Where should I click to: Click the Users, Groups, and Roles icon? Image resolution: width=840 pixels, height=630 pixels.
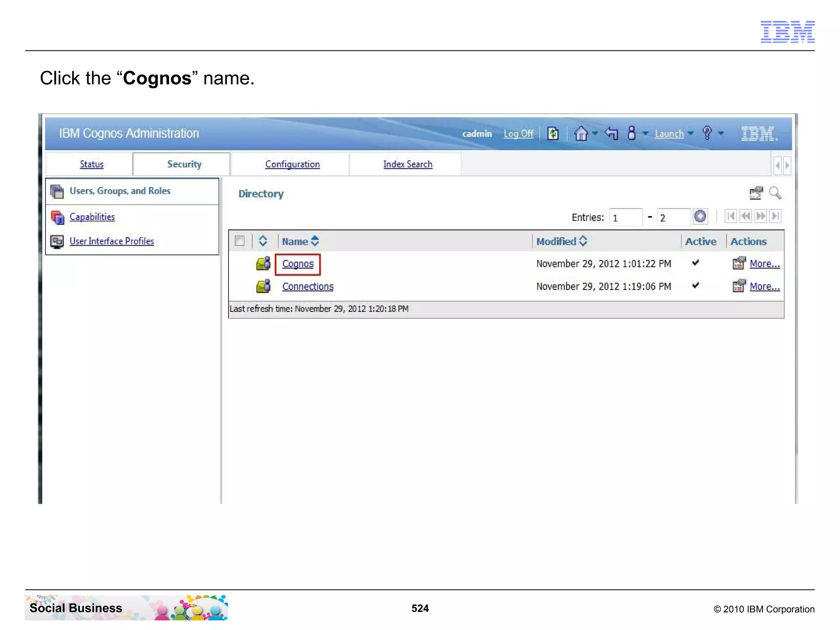click(57, 191)
